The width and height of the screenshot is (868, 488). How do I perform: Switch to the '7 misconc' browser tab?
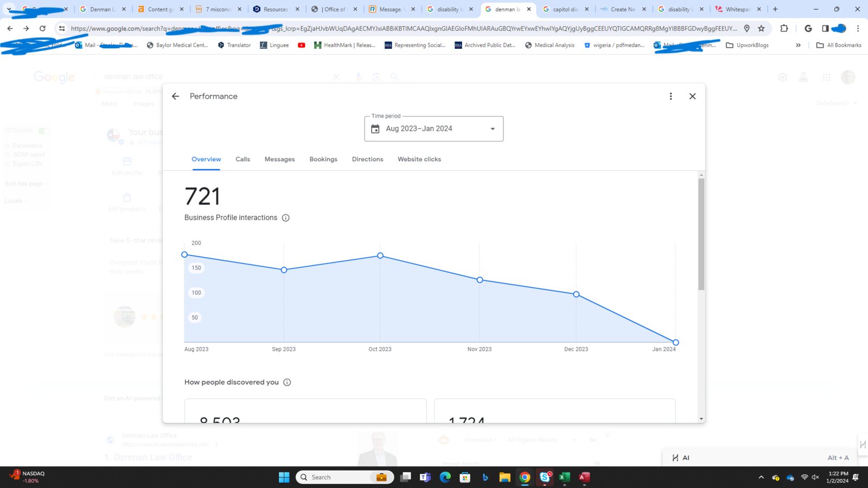[x=218, y=9]
